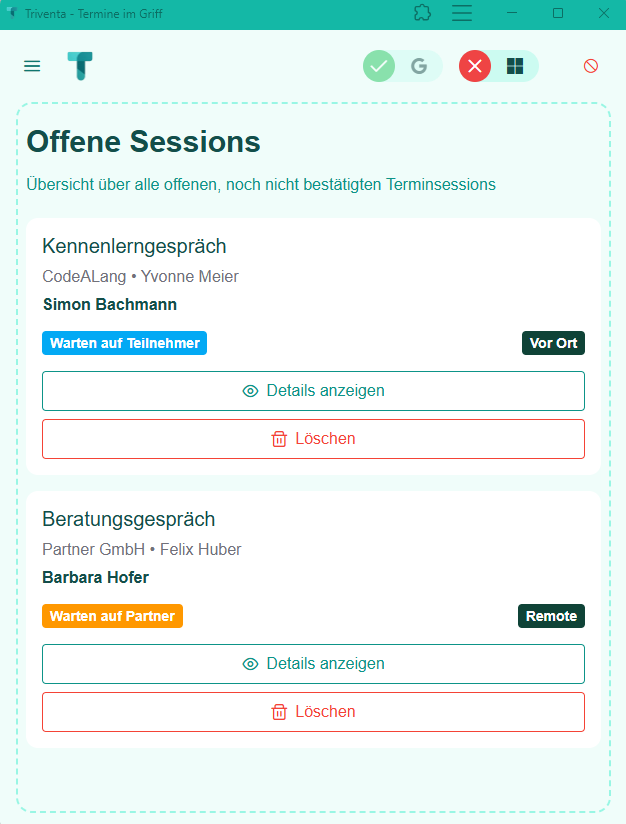Click the 'Remote' location tag
Image resolution: width=626 pixels, height=824 pixels.
tap(551, 616)
